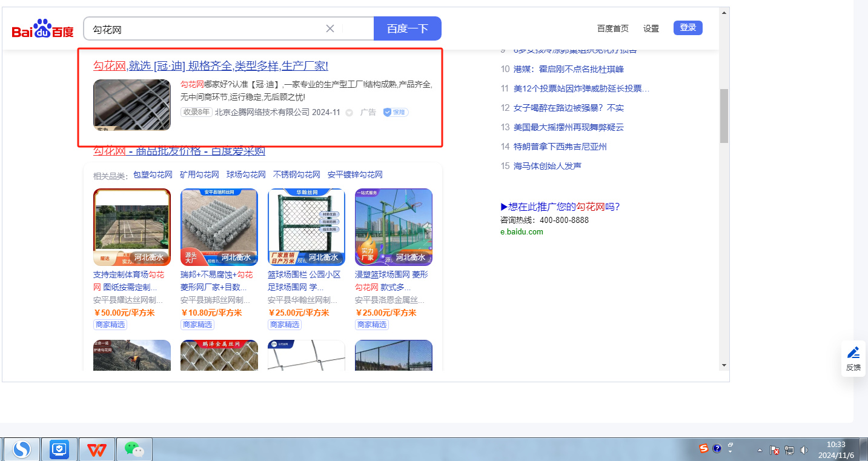Open product link 篮球场围栏 公园小区
This screenshot has width=868, height=461.
coord(304,280)
